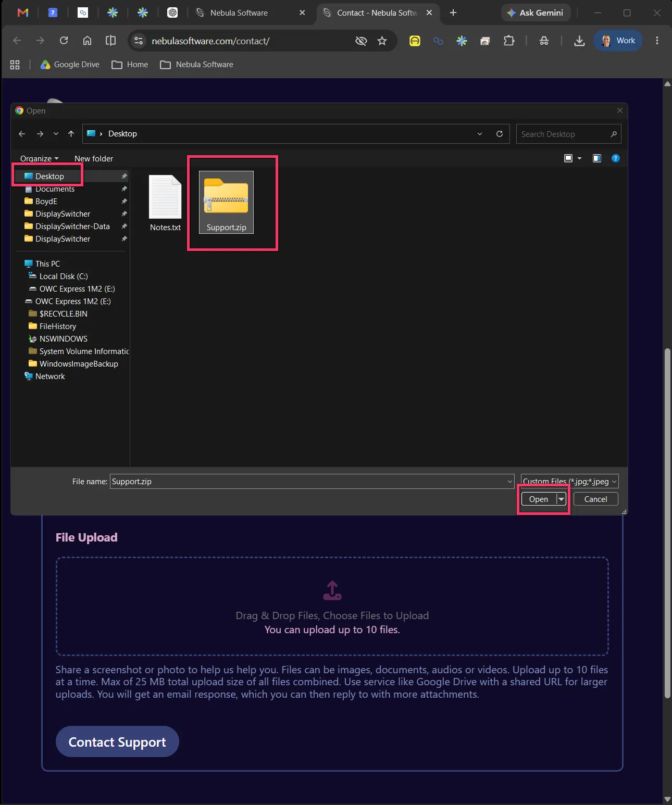
Task: Open a new browser tab
Action: point(453,12)
